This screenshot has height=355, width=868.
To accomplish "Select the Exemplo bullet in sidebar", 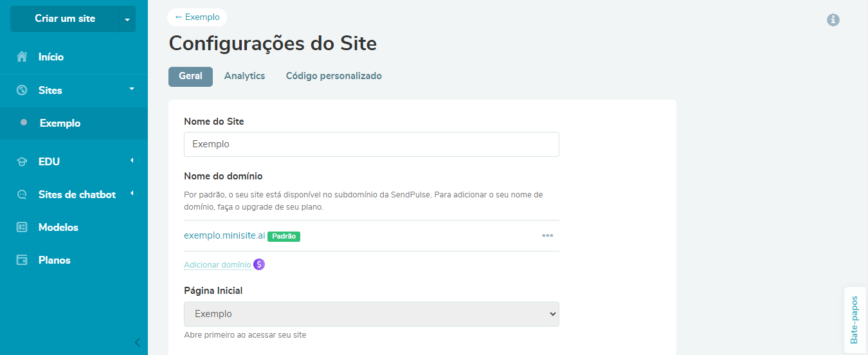I will [x=24, y=122].
